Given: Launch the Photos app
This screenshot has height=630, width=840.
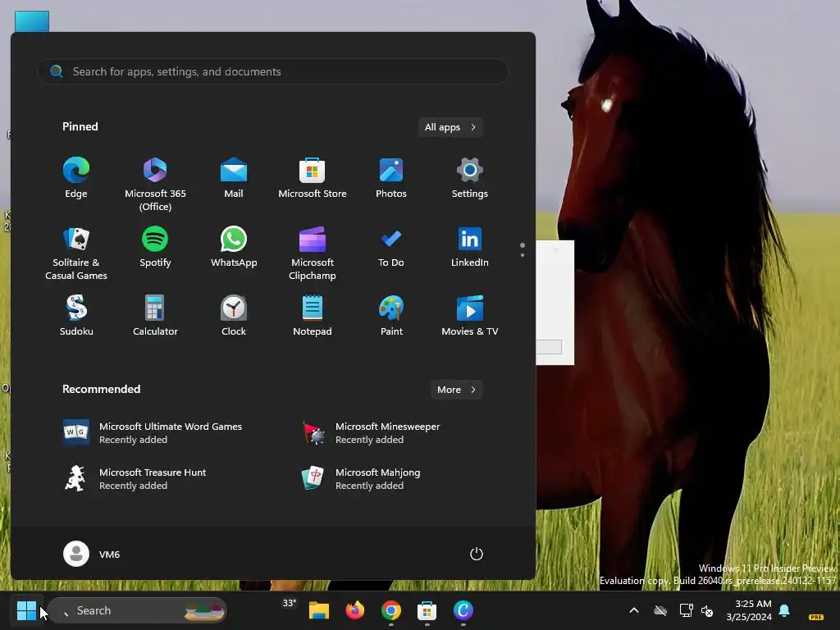Looking at the screenshot, I should click(391, 179).
